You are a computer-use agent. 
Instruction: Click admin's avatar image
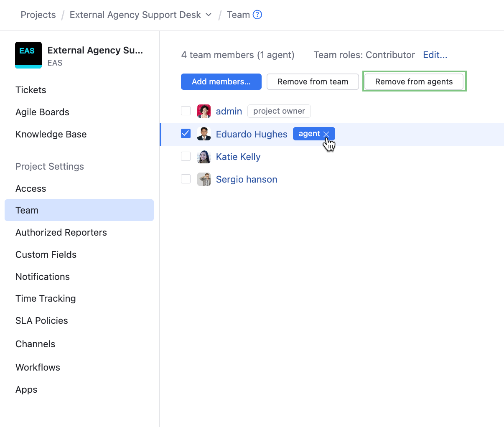pos(204,111)
